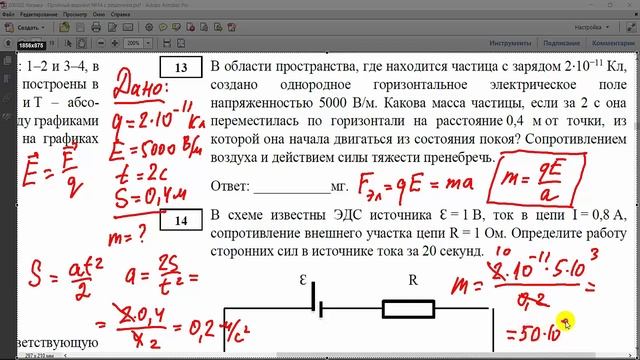Click the Send by email envelope icon
The image size is (640, 360).
pyautogui.click(x=128, y=27)
